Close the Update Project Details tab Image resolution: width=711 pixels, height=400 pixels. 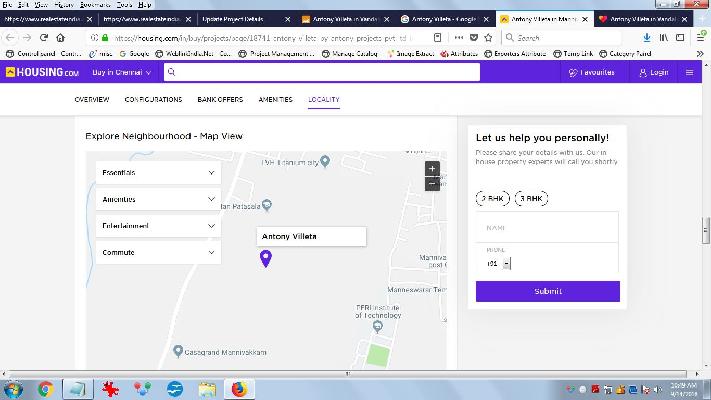tap(287, 19)
